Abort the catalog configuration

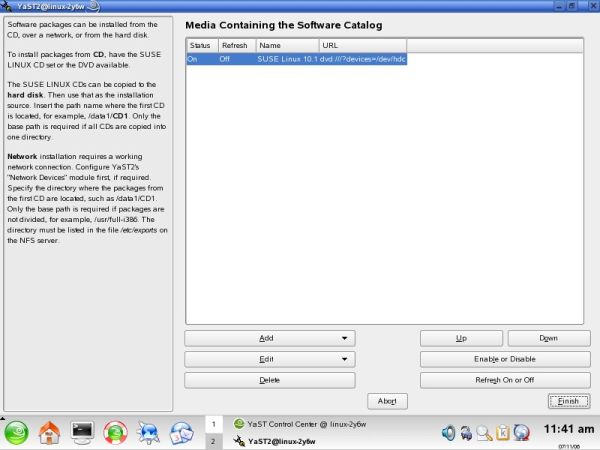point(387,401)
